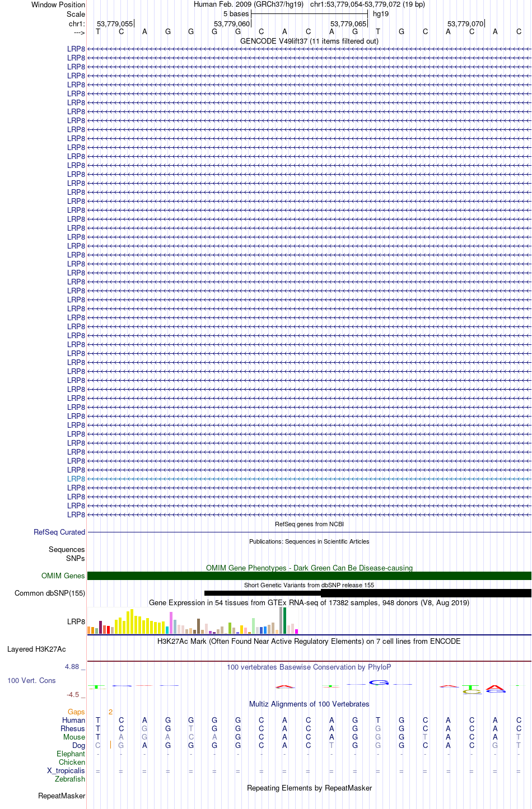Viewport: 532px width, 809px height.
Task: Click Multiz Alignments of 100 Vertebrates title
Action: (x=309, y=704)
